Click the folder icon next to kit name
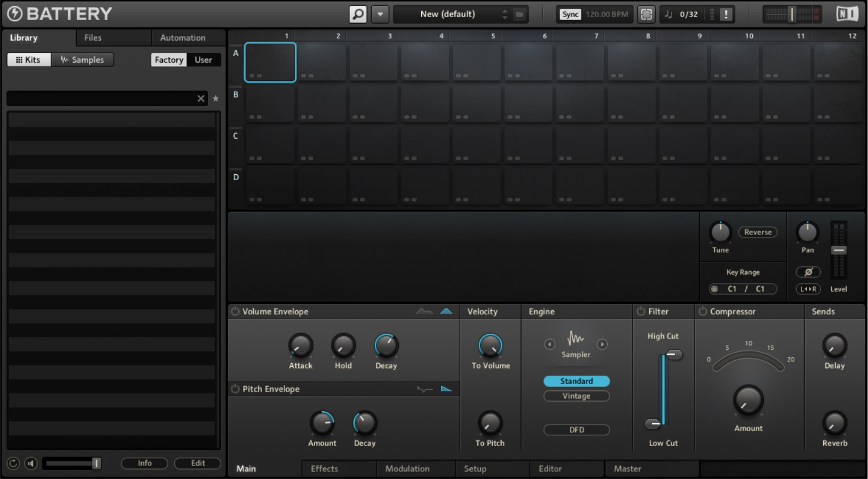This screenshot has width=868, height=479. (x=520, y=14)
